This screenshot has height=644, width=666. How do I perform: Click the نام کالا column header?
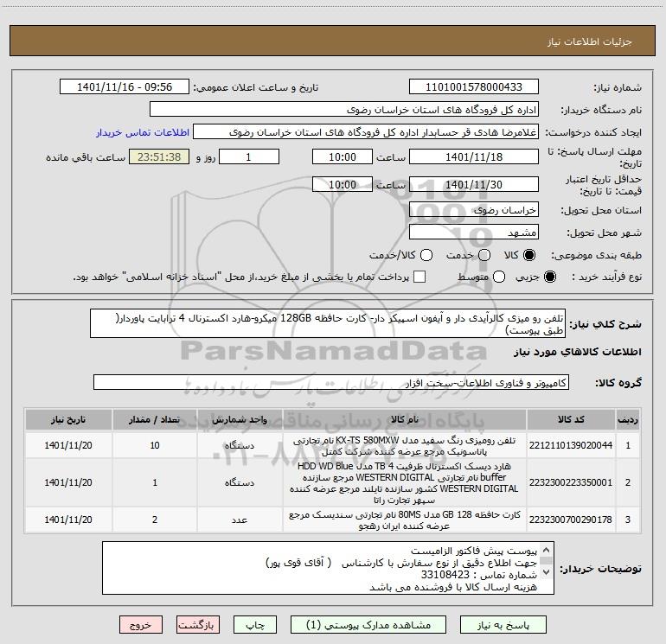405,419
